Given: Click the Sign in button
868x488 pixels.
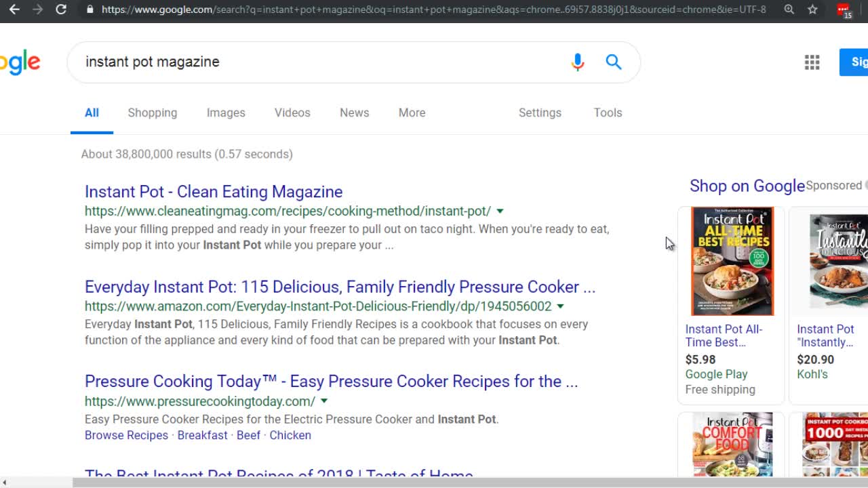Looking at the screenshot, I should 854,62.
